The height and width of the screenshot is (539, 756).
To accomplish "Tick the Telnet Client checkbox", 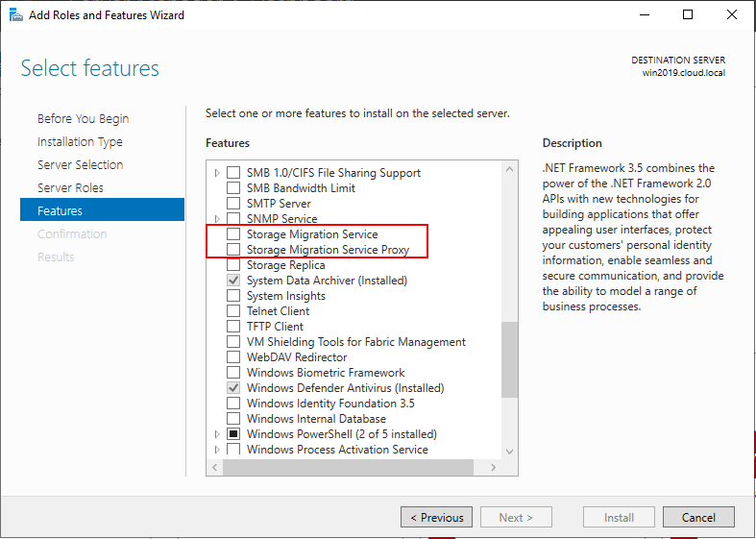I will pyautogui.click(x=233, y=311).
